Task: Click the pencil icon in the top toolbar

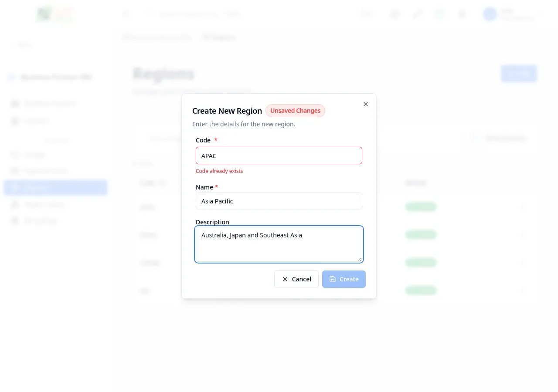Action: [x=417, y=14]
